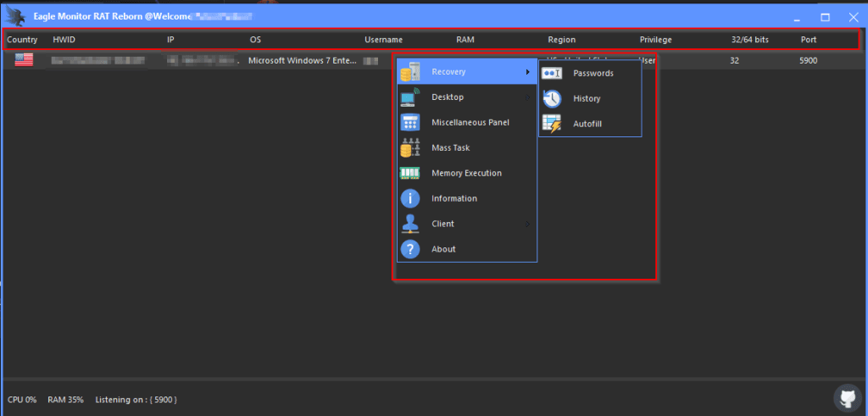
Task: Click the eagle logo in title bar
Action: pos(14,16)
